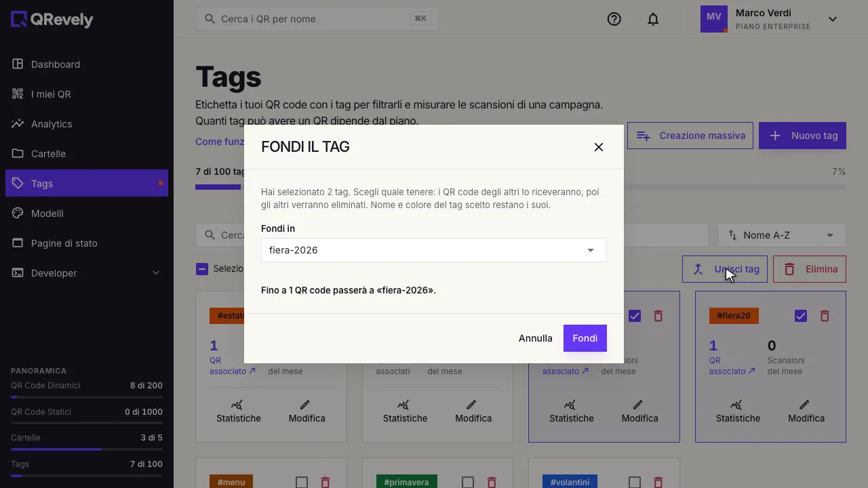This screenshot has width=868, height=488.
Task: Click the Pagine di stato icon in the sidebar
Action: click(18, 243)
